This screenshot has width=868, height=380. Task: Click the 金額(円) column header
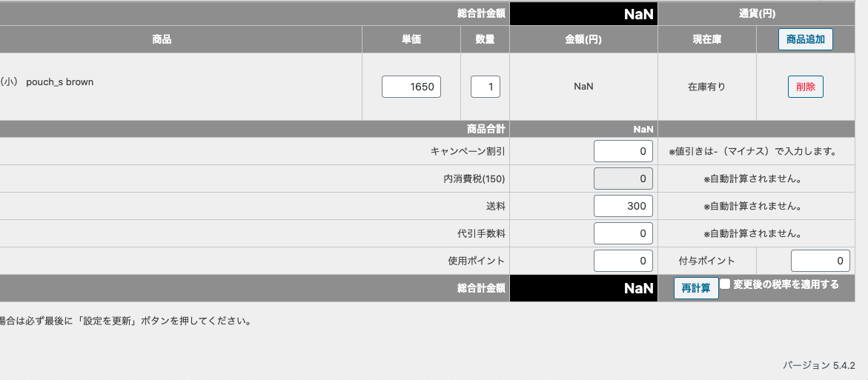click(583, 39)
